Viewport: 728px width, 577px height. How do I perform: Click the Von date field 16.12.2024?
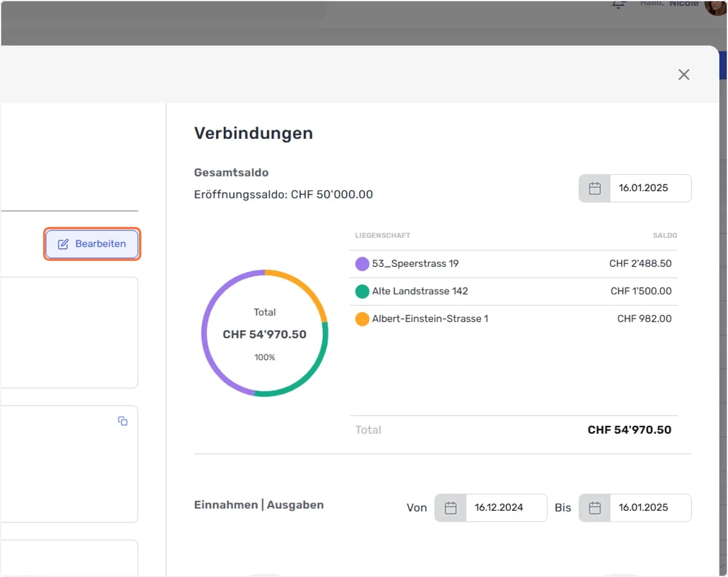[x=506, y=508]
